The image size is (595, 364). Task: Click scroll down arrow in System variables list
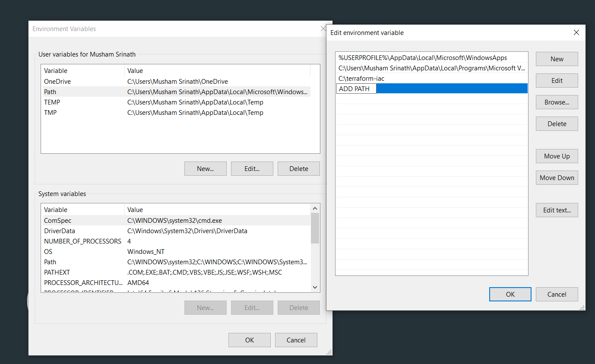pyautogui.click(x=315, y=288)
